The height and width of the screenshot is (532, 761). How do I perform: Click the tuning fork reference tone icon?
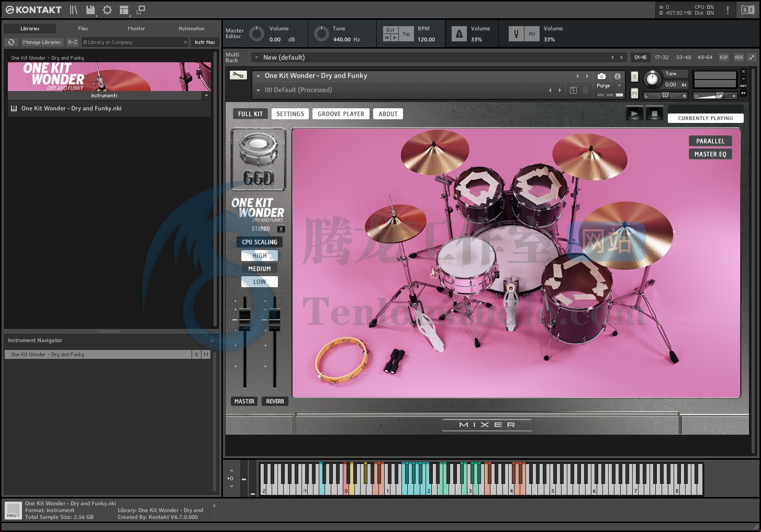click(516, 34)
